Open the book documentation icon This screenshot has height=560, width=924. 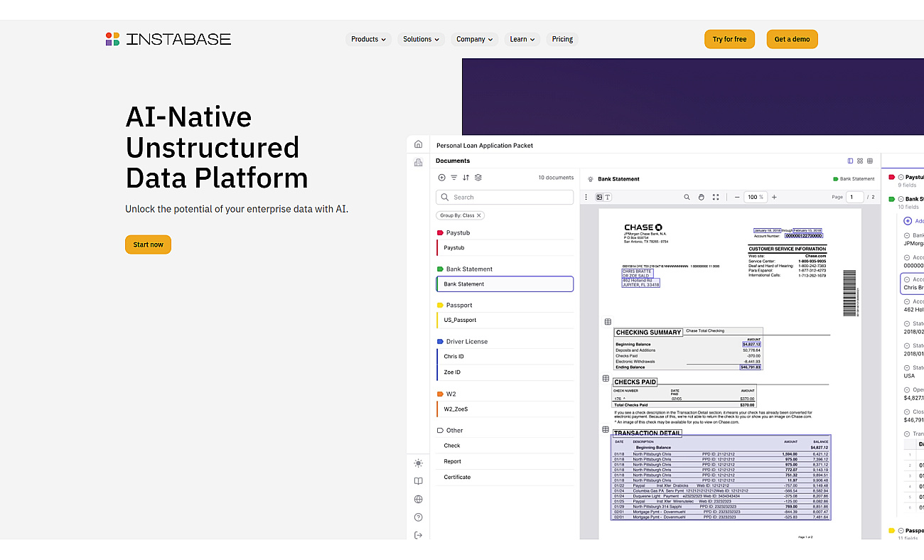pyautogui.click(x=418, y=481)
